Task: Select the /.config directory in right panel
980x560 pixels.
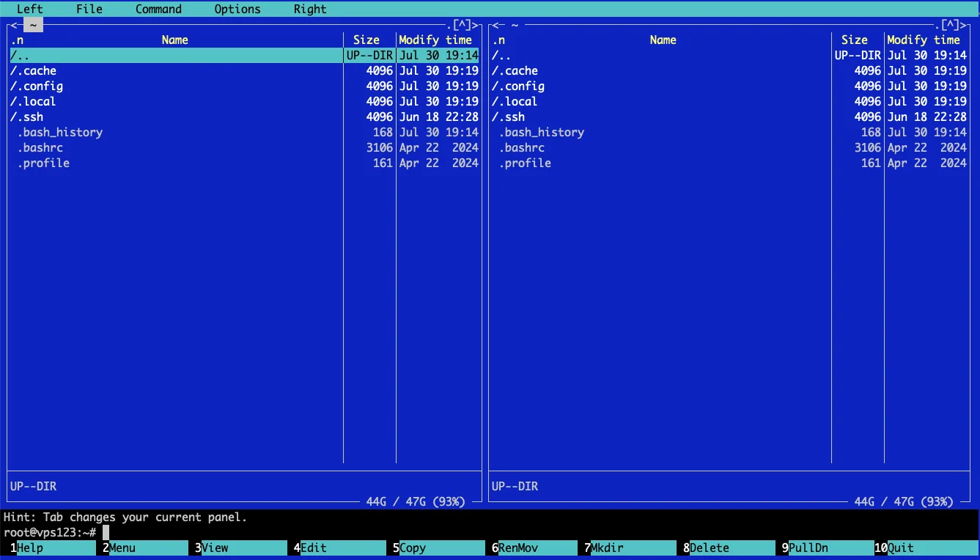Action: point(729,86)
